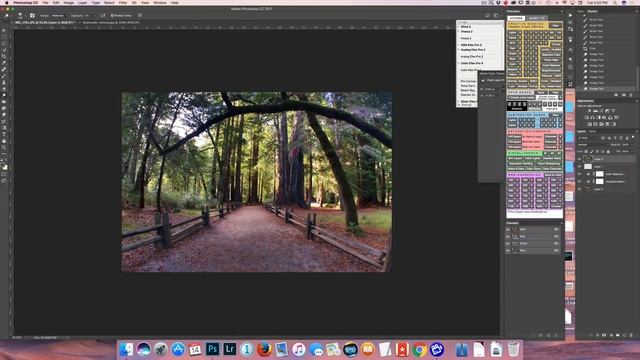Toggle RGB channel visibility
Viewport: 640px width, 360px height.
click(x=508, y=230)
